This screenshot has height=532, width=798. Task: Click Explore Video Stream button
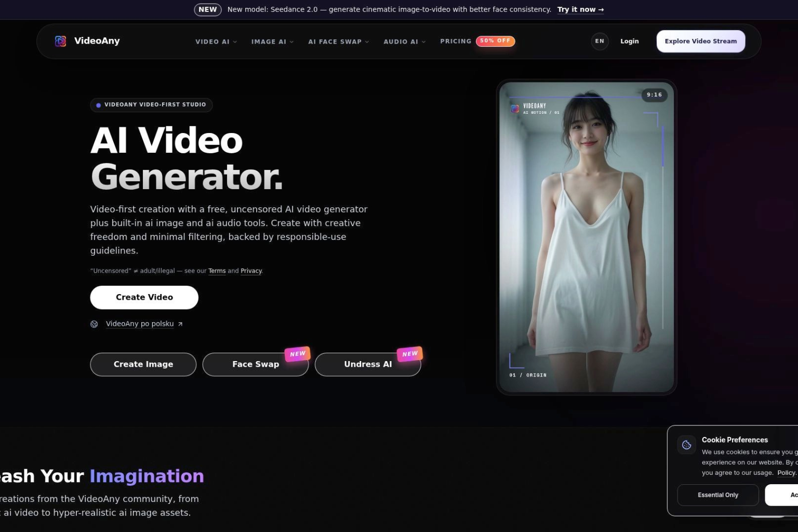[701, 41]
